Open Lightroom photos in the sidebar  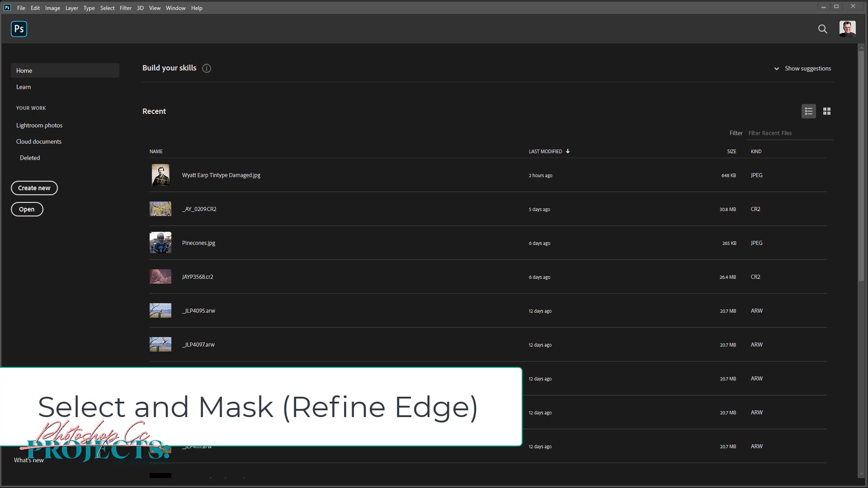pos(39,125)
